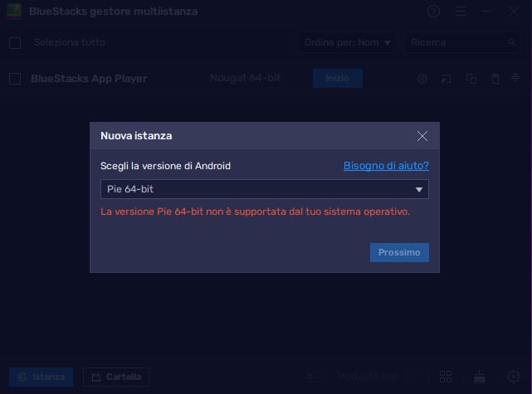Check the Seleziona tutto checkbox
This screenshot has height=394, width=532.
[15, 42]
